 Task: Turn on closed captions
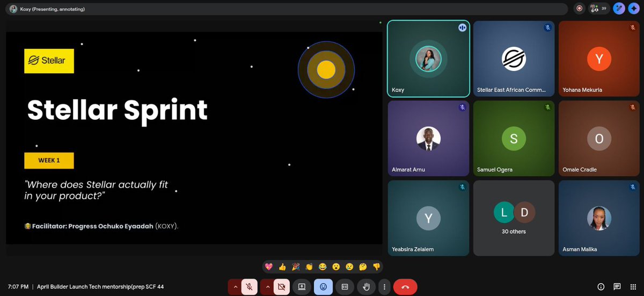[345, 287]
